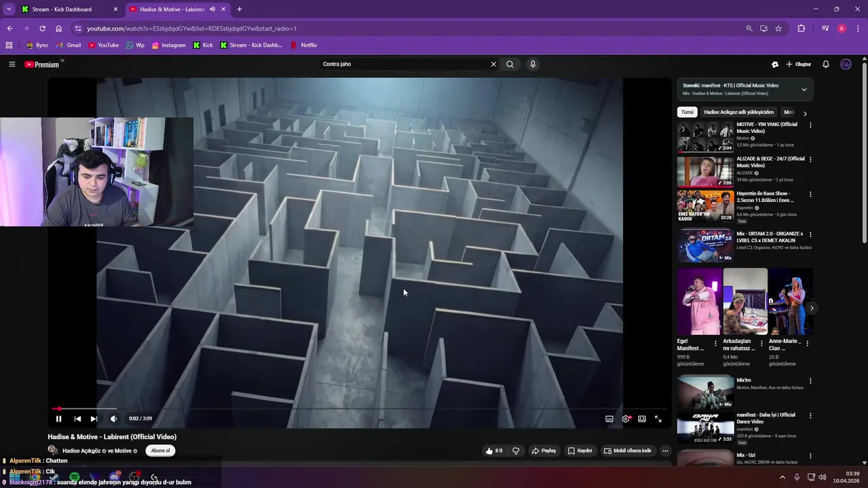The width and height of the screenshot is (868, 488).
Task: Clear the search box text
Action: click(x=494, y=64)
